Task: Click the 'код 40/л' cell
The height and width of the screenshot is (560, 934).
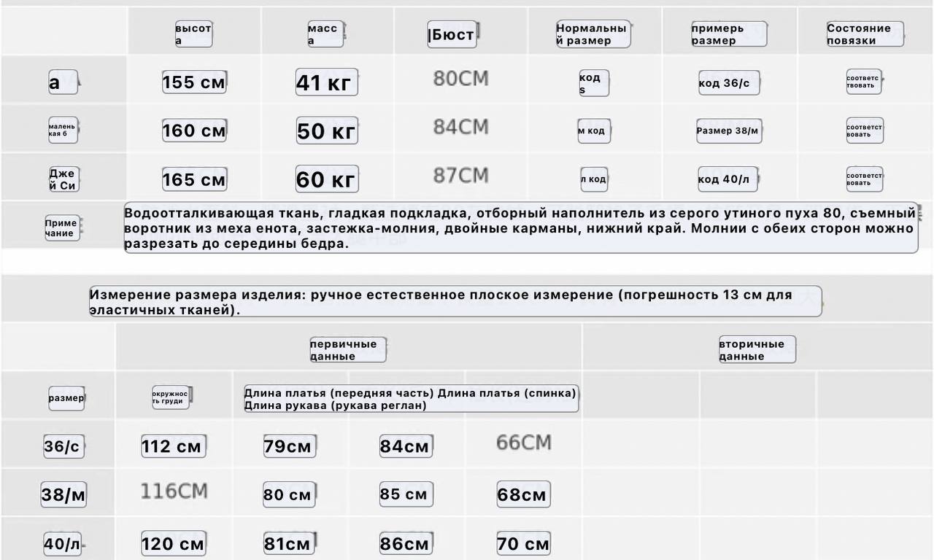Action: [727, 179]
